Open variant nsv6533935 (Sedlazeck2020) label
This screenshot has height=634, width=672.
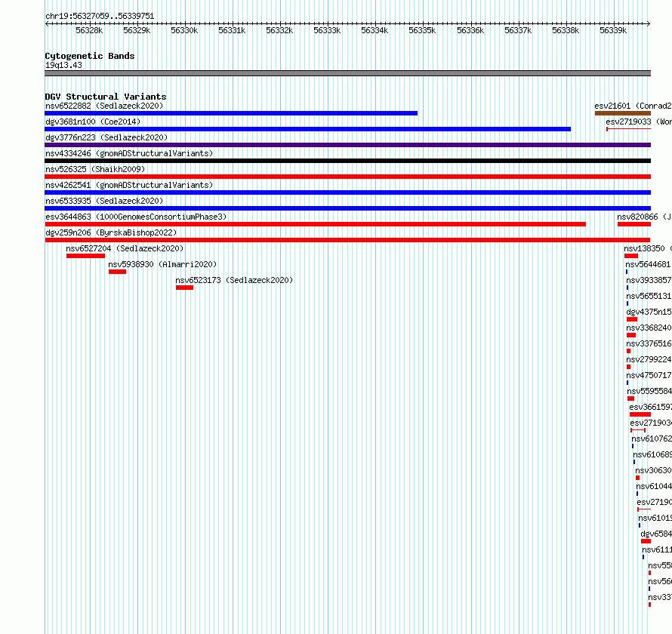click(x=104, y=201)
